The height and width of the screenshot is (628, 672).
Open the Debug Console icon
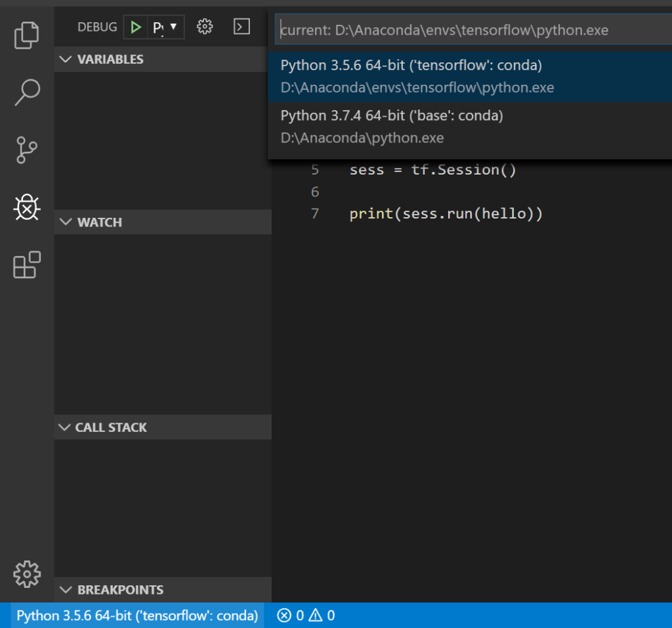242,27
